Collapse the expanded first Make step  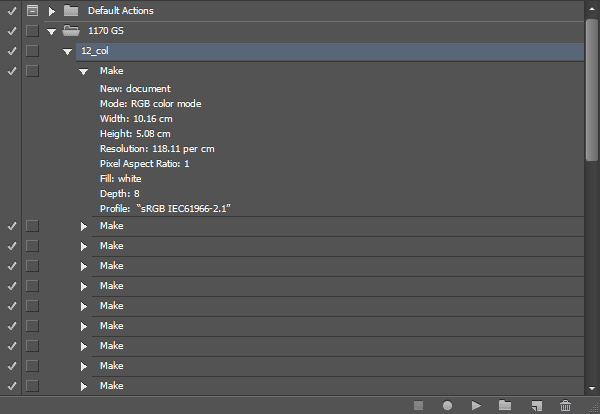[84, 72]
